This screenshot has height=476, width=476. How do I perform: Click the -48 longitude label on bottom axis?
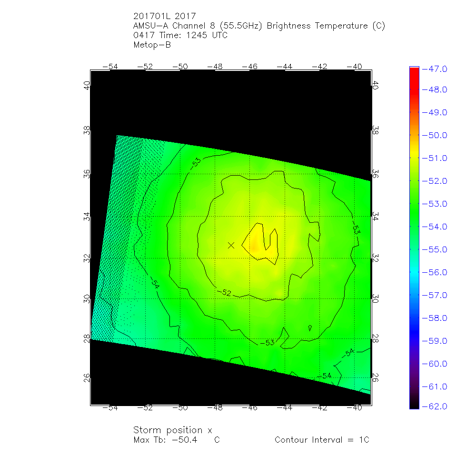(x=215, y=408)
